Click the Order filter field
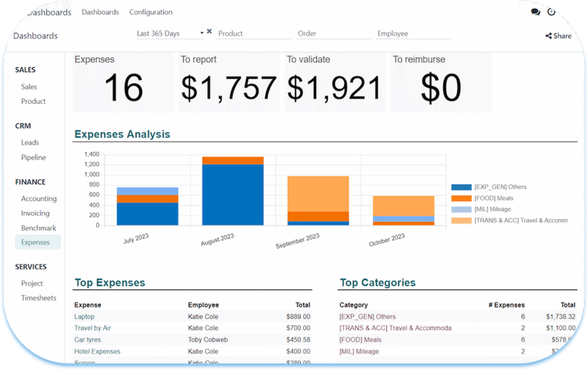 (333, 34)
